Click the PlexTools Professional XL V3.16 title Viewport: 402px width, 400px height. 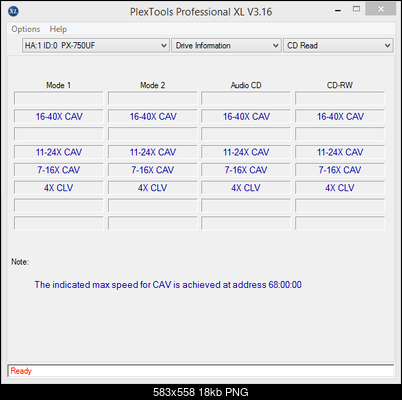pos(201,12)
